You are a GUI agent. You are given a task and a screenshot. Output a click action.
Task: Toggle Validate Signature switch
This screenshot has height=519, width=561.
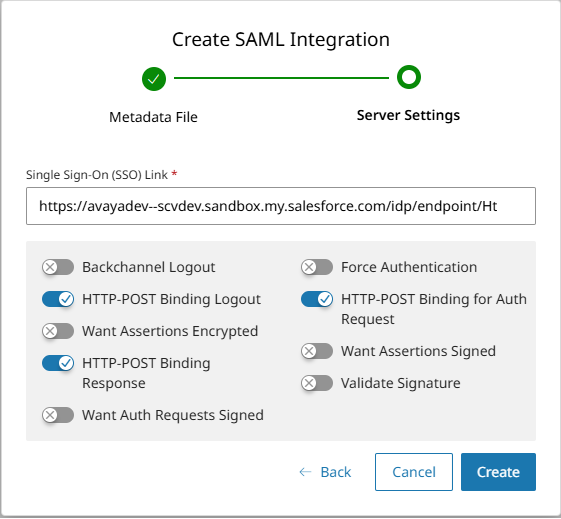point(317,383)
